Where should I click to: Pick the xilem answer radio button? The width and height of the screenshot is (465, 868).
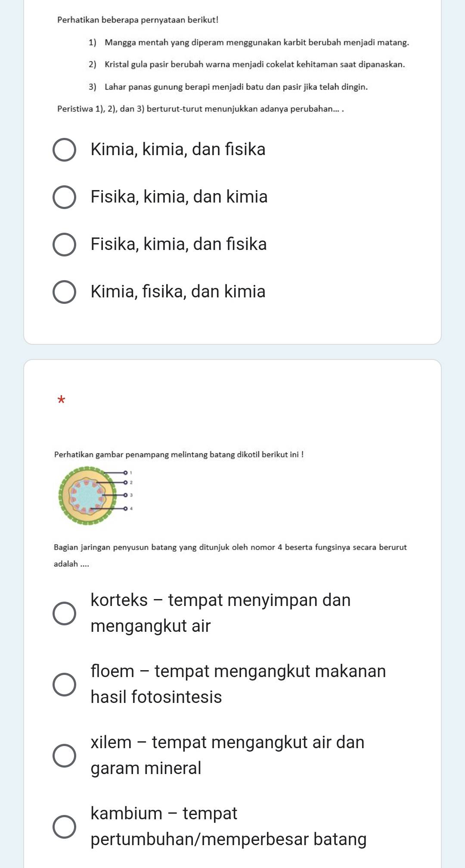[x=64, y=756]
